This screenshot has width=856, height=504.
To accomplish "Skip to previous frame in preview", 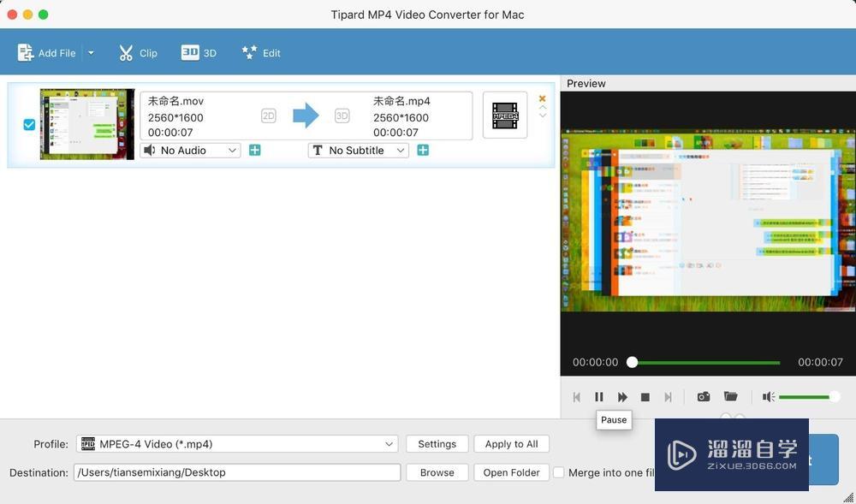I will [x=576, y=397].
